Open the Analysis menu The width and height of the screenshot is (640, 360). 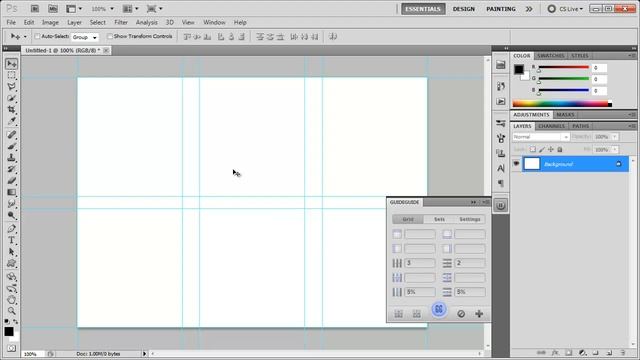(147, 22)
